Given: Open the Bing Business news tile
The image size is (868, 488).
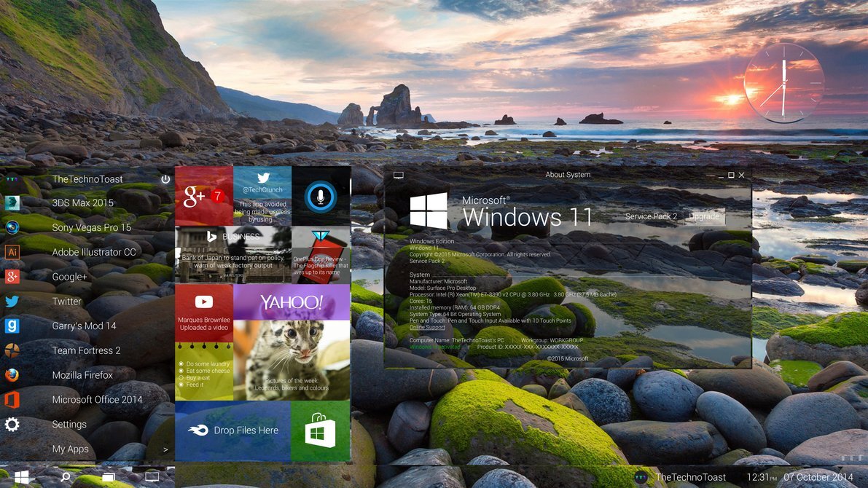Looking at the screenshot, I should point(233,254).
